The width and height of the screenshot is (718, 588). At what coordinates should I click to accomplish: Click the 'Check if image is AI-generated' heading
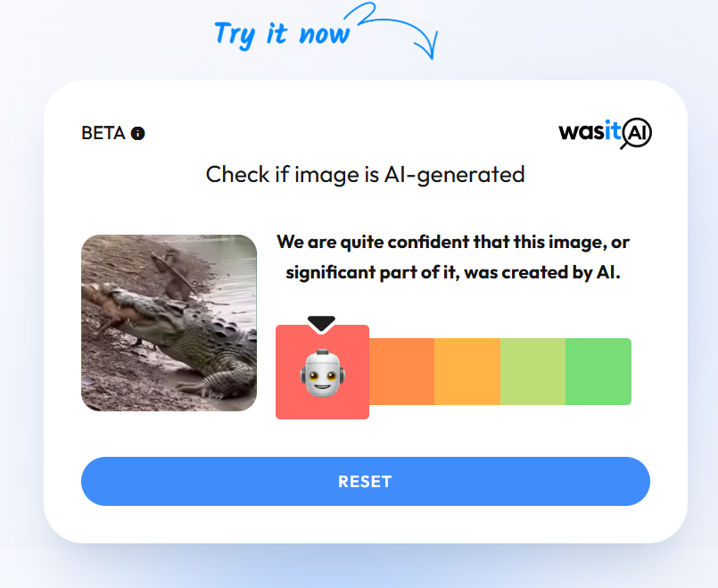coord(366,175)
